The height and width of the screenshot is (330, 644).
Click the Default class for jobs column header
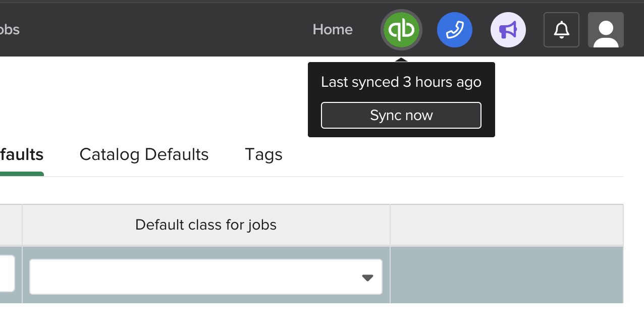(x=206, y=225)
